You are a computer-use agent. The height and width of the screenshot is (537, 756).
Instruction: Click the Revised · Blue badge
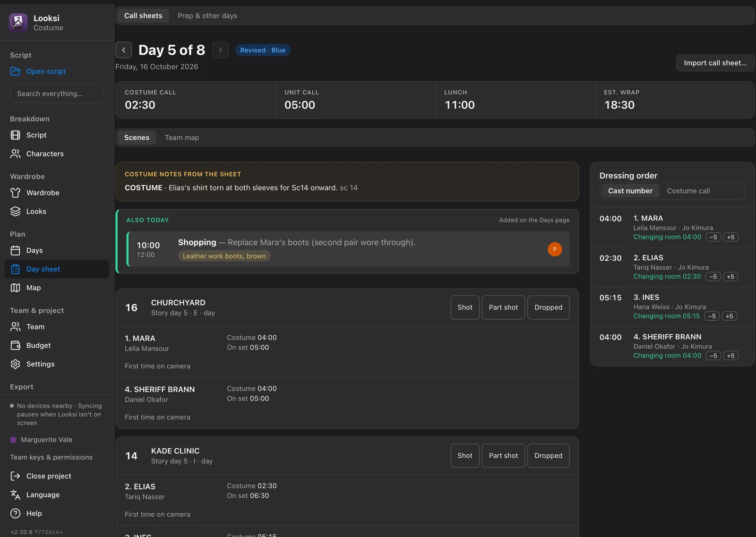click(x=263, y=50)
